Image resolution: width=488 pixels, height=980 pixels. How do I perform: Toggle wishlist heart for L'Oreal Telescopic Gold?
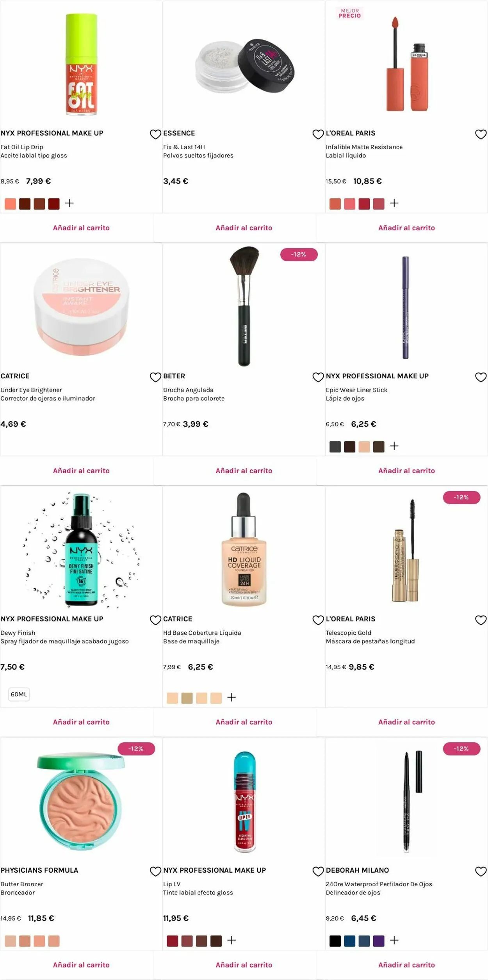(x=481, y=620)
